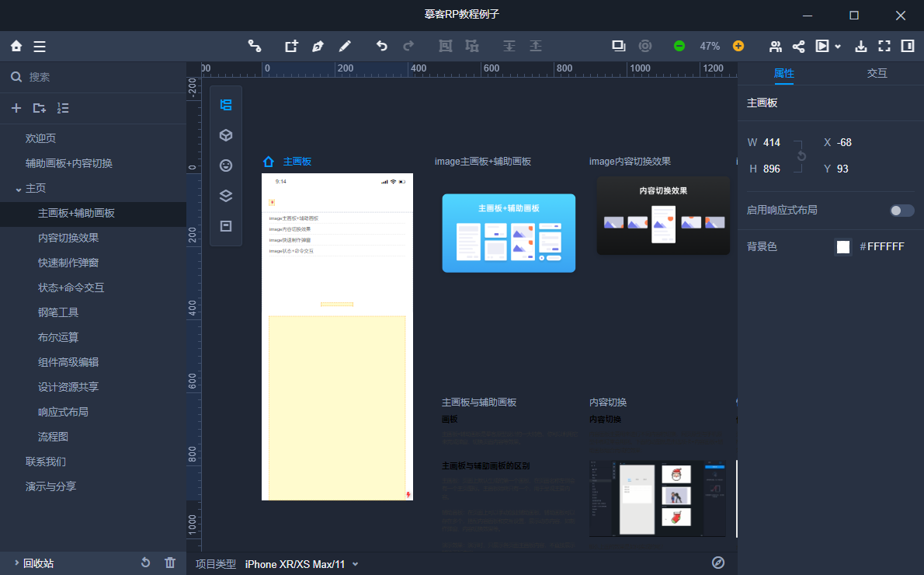
Task: Click the download export icon
Action: point(861,46)
